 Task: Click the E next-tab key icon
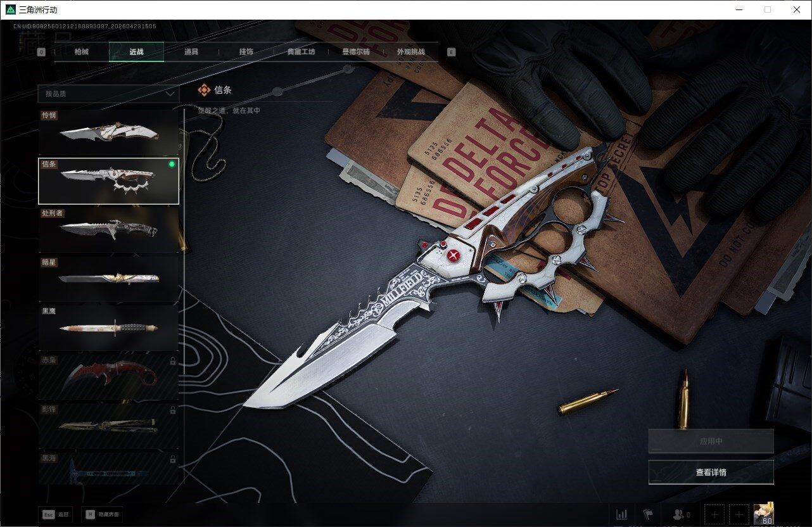tap(452, 53)
